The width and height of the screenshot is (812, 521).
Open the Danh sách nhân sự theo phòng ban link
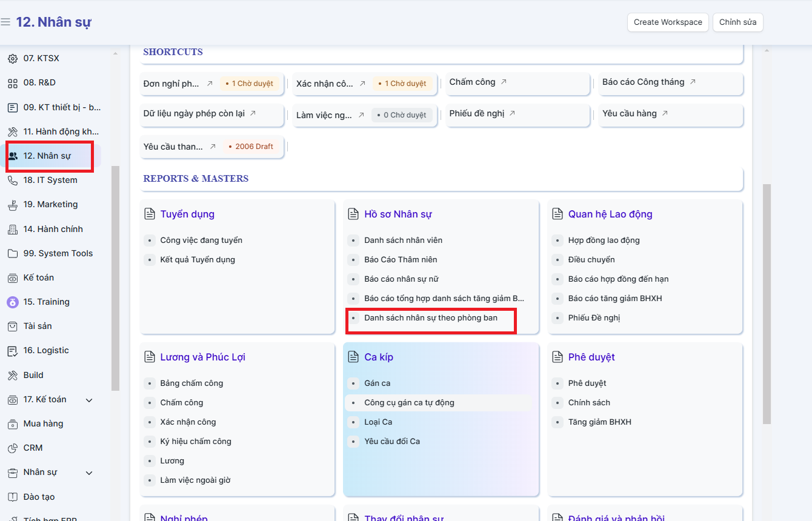430,318
